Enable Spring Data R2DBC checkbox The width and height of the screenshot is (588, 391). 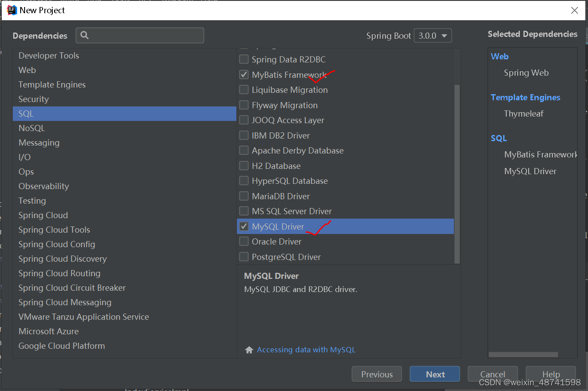(244, 59)
